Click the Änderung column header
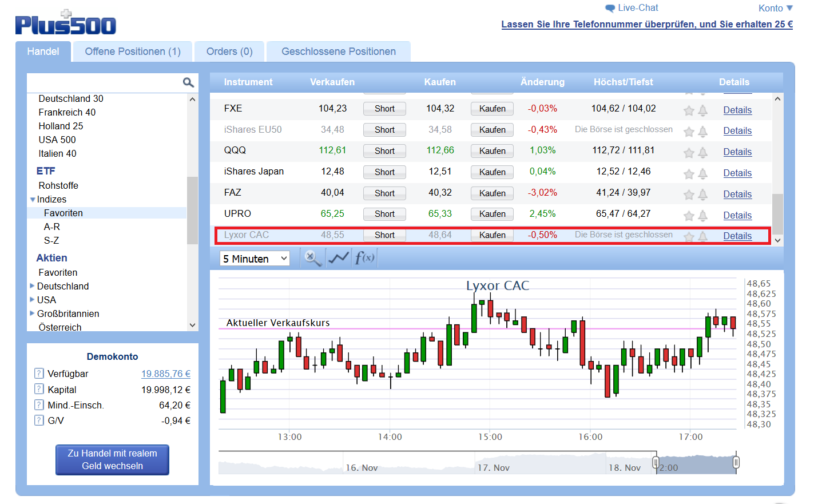 (x=542, y=82)
